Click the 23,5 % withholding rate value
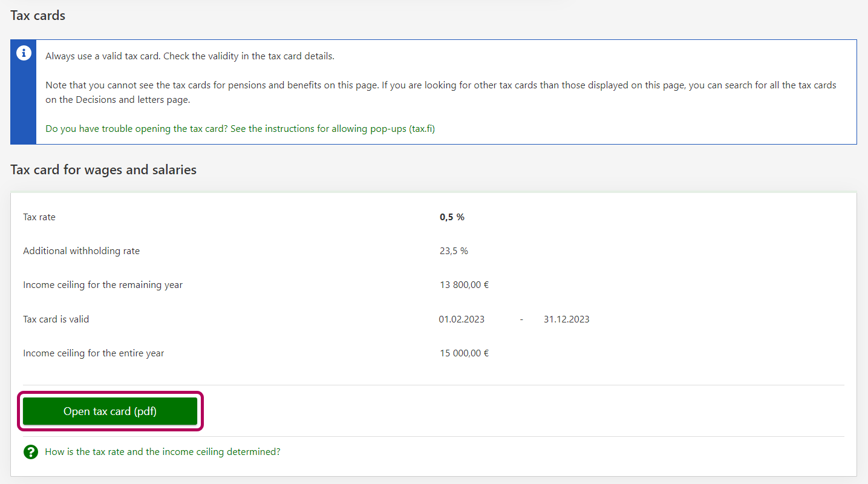This screenshot has height=484, width=868. pos(454,251)
